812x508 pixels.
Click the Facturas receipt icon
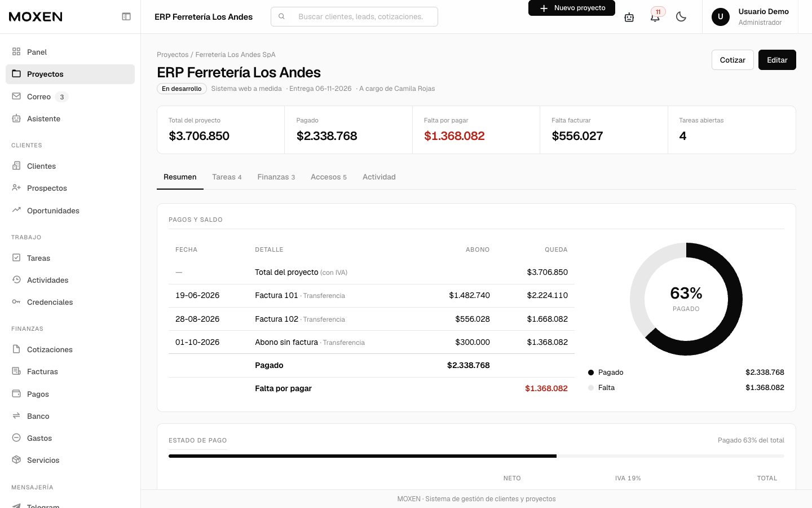coord(16,371)
